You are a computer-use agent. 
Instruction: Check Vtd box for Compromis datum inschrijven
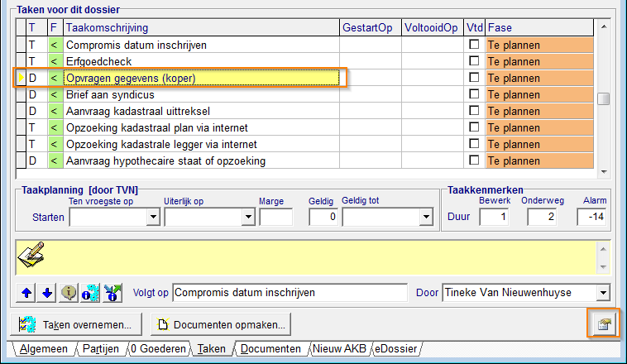[x=474, y=45]
